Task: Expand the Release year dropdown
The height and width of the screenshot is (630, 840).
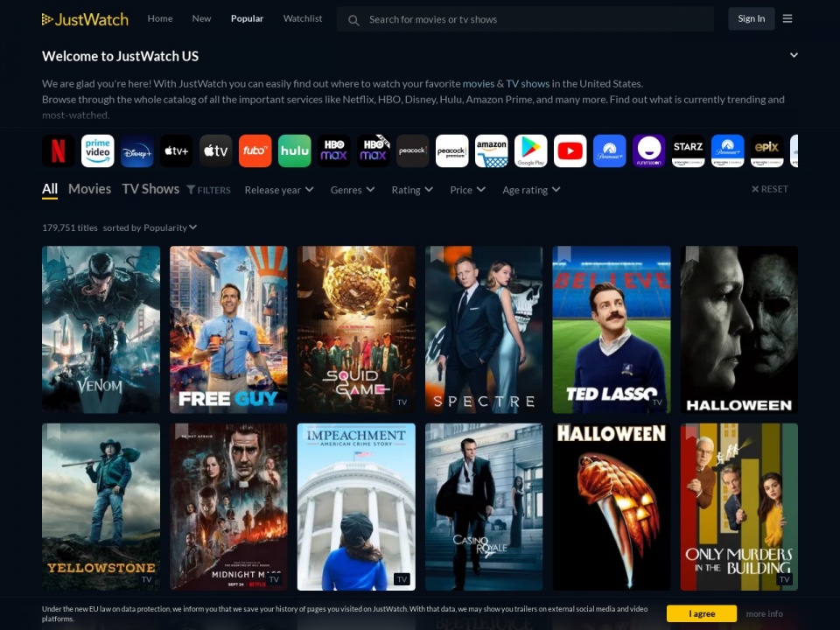Action: point(279,190)
